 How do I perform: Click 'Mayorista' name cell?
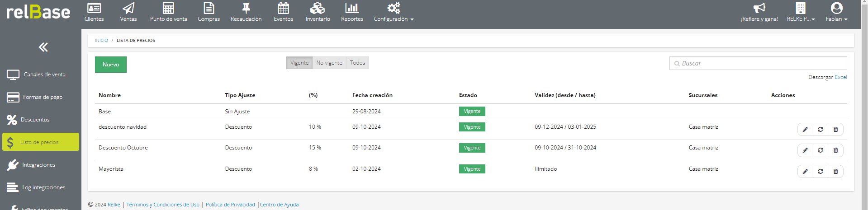(111, 169)
